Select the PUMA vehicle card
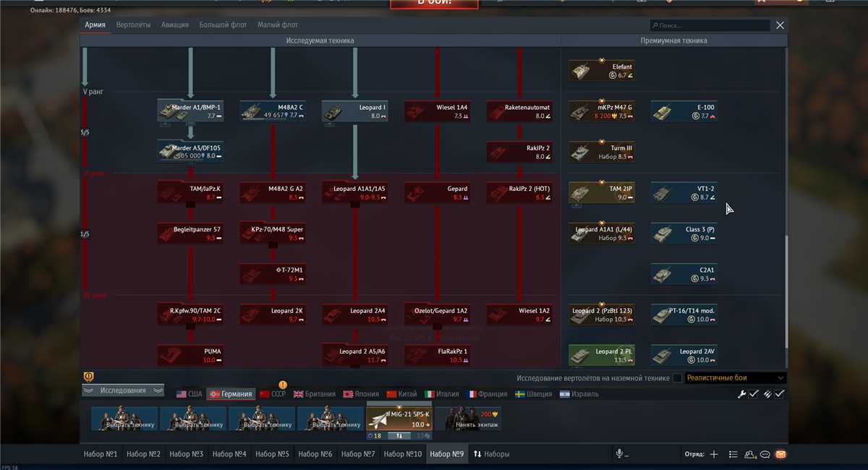The image size is (868, 470). [190, 354]
